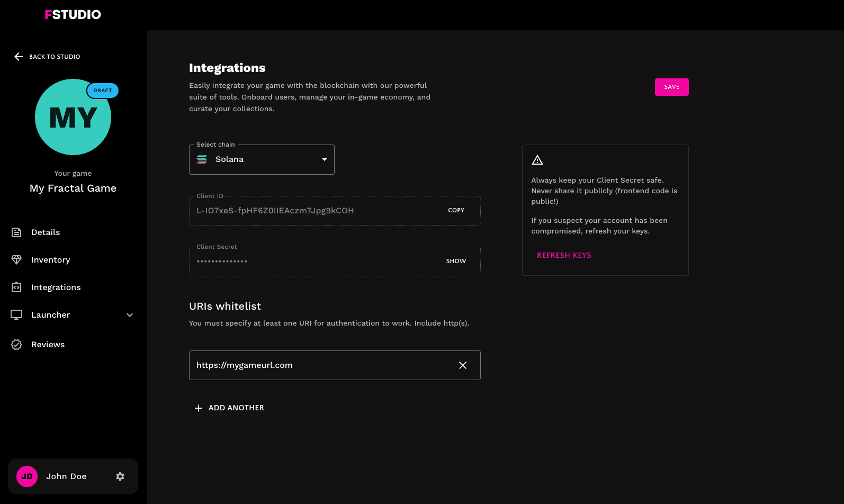Open the Reviews section
844x504 pixels.
pyautogui.click(x=48, y=345)
